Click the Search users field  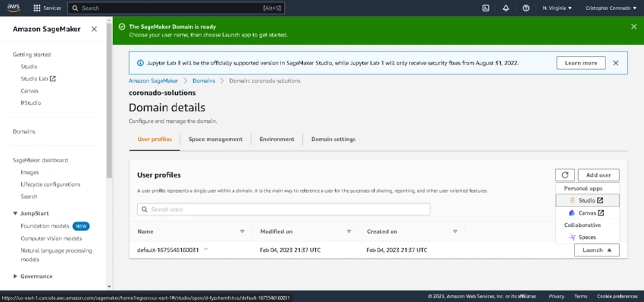[283, 209]
